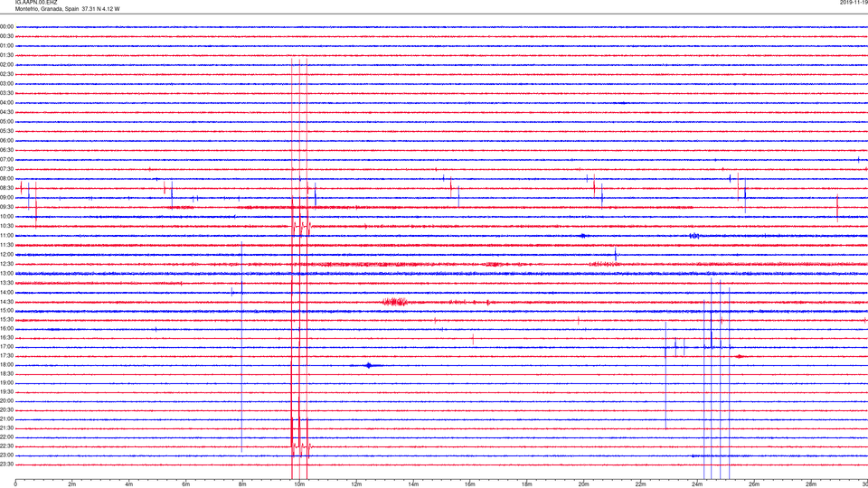Click the 2m tick label on time axis

coord(72,484)
